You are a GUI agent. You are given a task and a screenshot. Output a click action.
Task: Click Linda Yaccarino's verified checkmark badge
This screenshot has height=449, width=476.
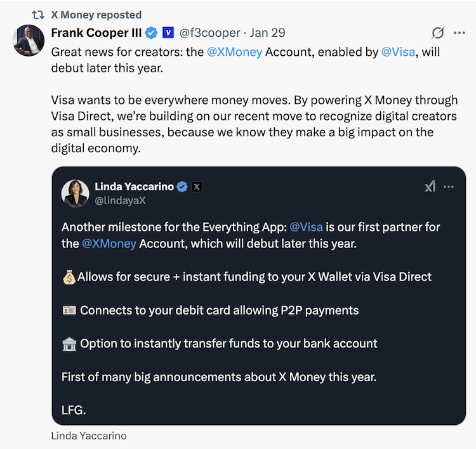pyautogui.click(x=182, y=186)
